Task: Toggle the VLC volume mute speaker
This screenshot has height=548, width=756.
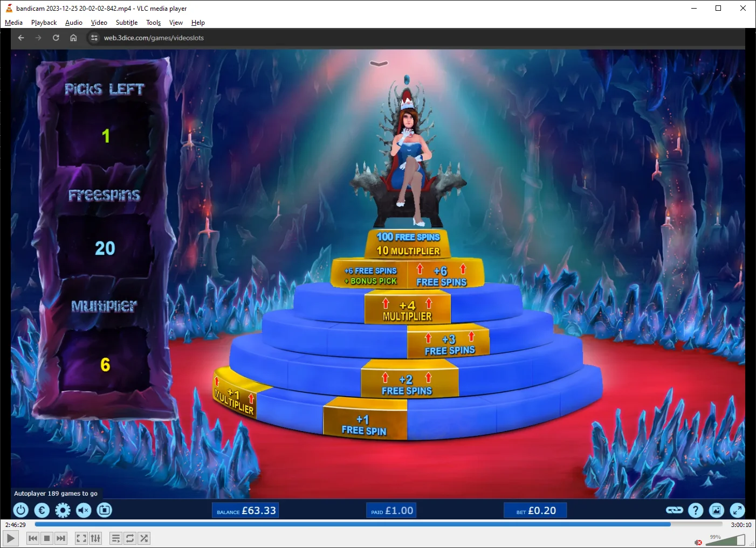Action: click(x=698, y=542)
